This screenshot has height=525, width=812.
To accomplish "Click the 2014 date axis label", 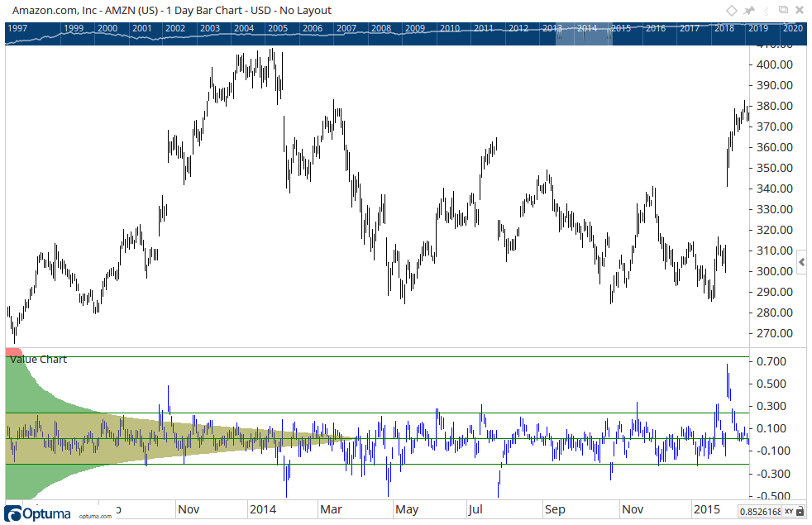I will coord(263,509).
